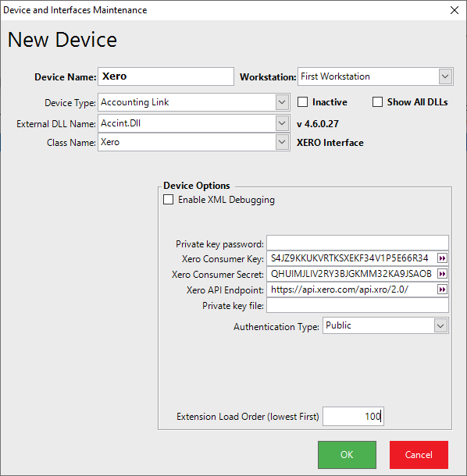Viewport: 467px width, 476px height.
Task: Enable the Show All DLLs checkbox
Action: click(x=377, y=102)
